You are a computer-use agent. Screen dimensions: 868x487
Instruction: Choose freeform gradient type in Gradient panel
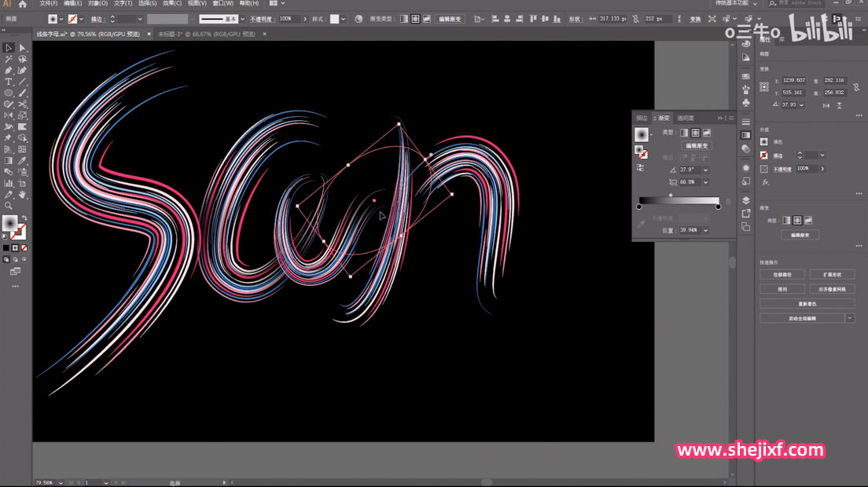pyautogui.click(x=707, y=133)
